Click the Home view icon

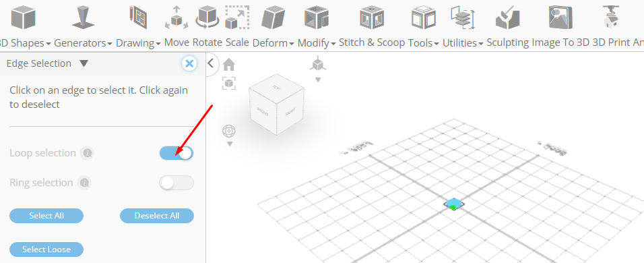tap(229, 65)
